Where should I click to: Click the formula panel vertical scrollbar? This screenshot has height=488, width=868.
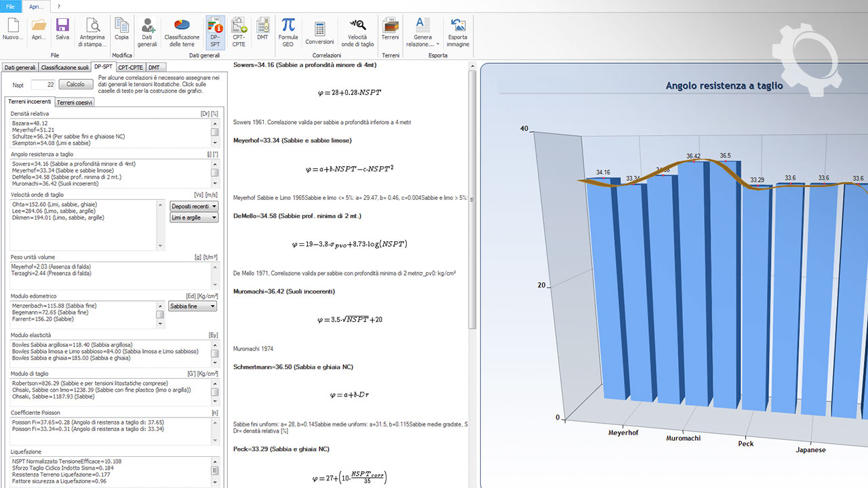[x=472, y=203]
